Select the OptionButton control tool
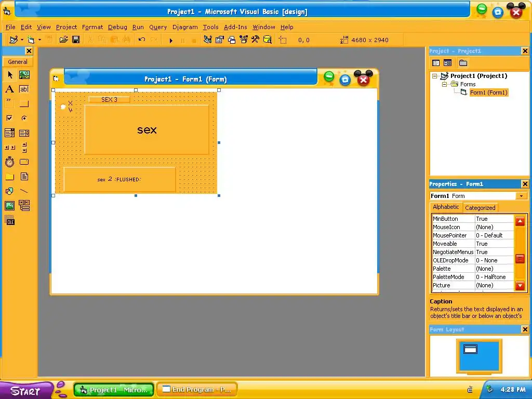Screen dimensions: 532x399 [24, 118]
